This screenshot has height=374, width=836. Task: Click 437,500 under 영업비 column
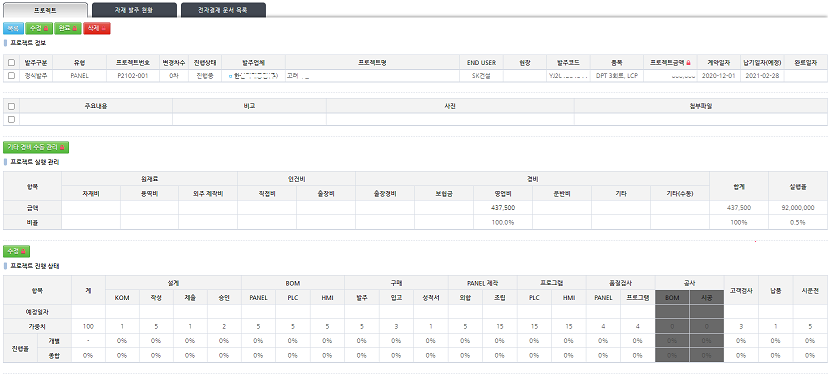coord(503,208)
